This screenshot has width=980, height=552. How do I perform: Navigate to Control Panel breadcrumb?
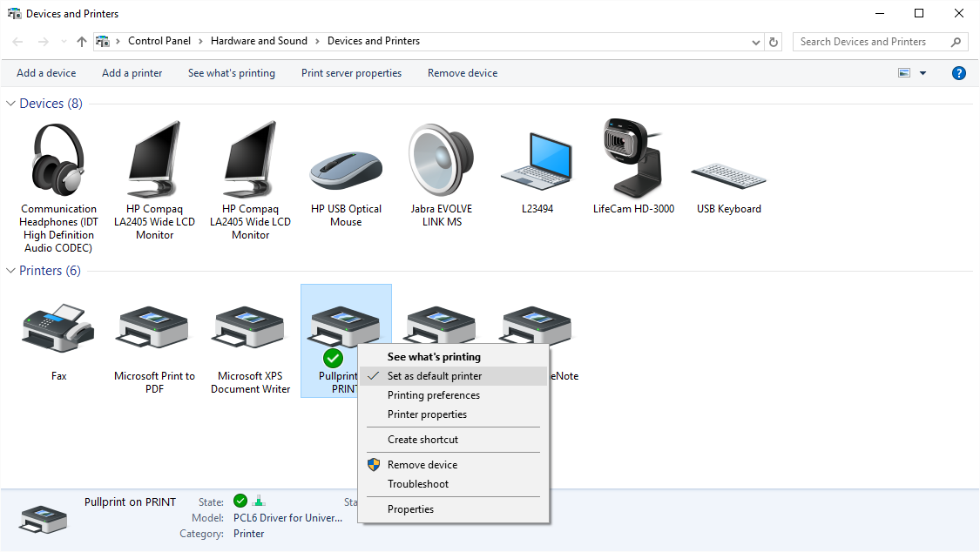[159, 41]
